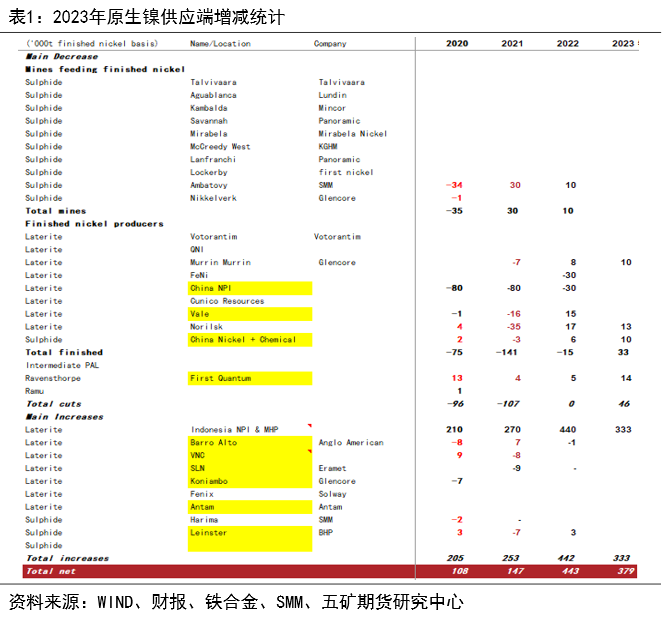The image size is (665, 626).
Task: Select the 'China Nickel + Chemical' cell
Action: coord(250,340)
